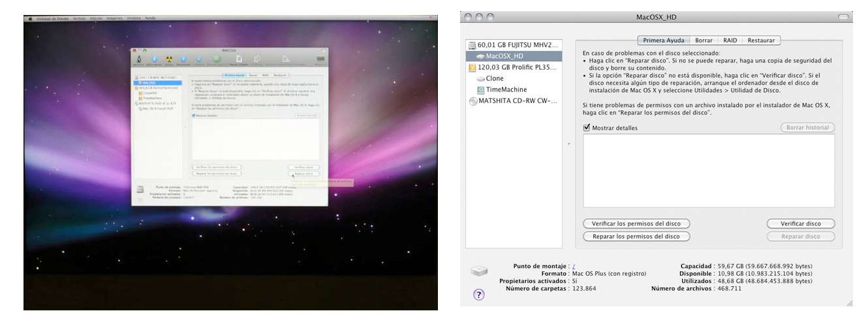Open the mount point slash link

pos(573,266)
